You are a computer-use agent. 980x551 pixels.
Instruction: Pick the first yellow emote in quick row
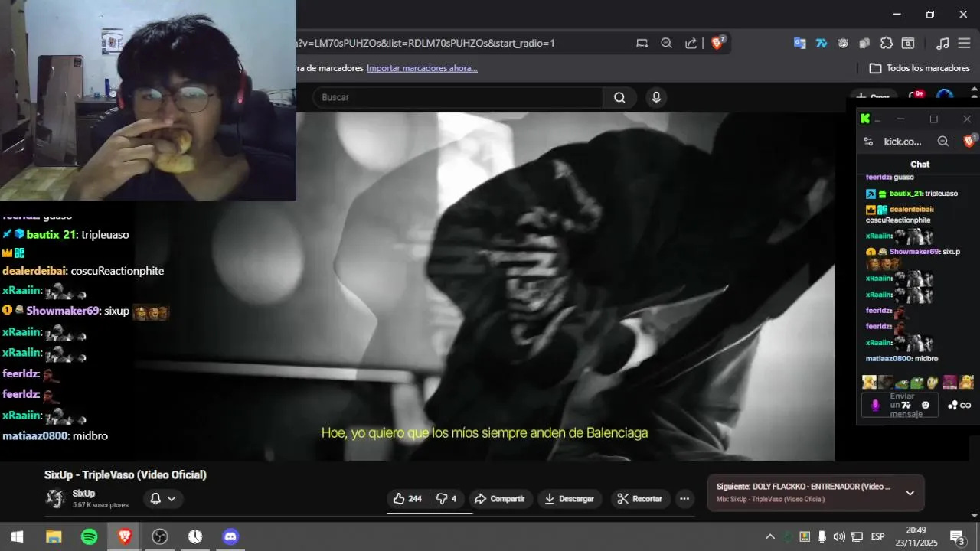pyautogui.click(x=869, y=383)
